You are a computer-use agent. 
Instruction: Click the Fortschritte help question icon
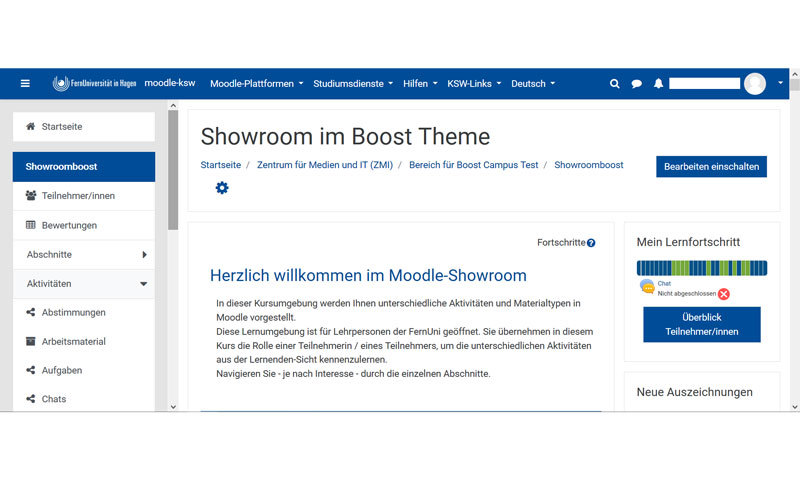(591, 243)
